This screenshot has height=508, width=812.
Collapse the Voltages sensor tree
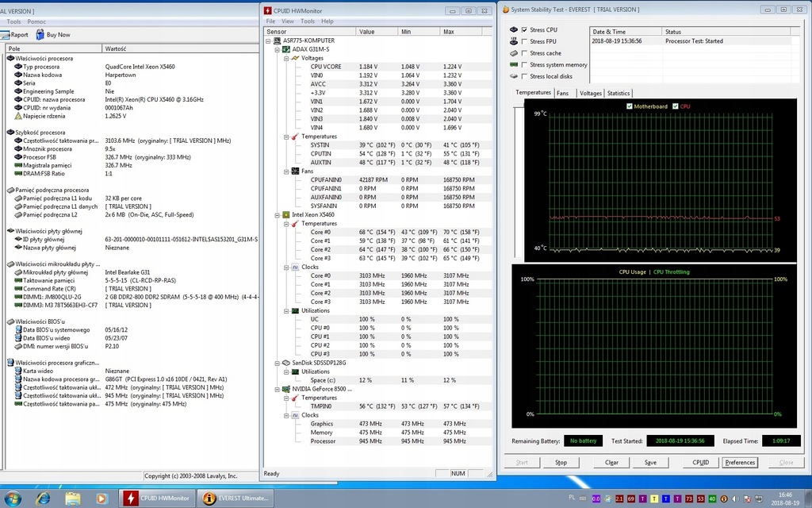click(x=285, y=58)
